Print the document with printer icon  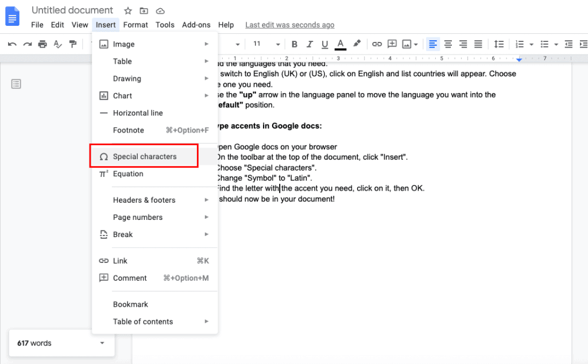click(x=42, y=44)
